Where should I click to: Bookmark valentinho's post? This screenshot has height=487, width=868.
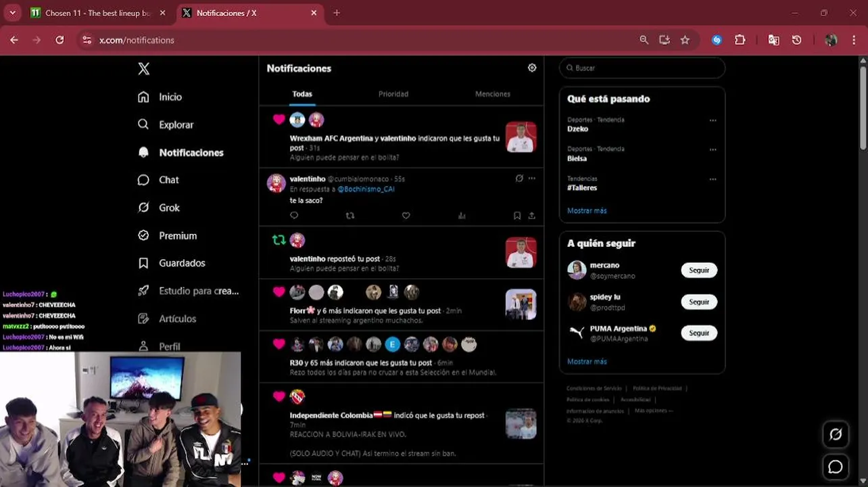pos(516,216)
